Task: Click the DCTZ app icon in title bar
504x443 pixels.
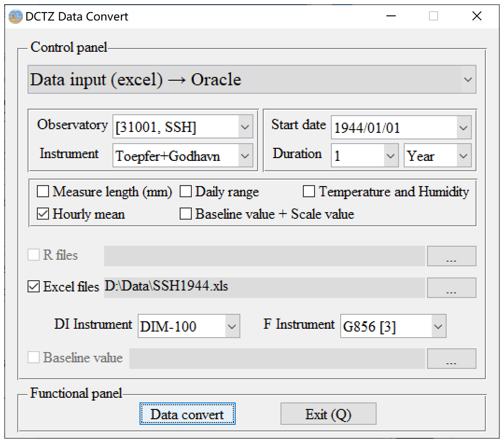Action: pos(15,16)
